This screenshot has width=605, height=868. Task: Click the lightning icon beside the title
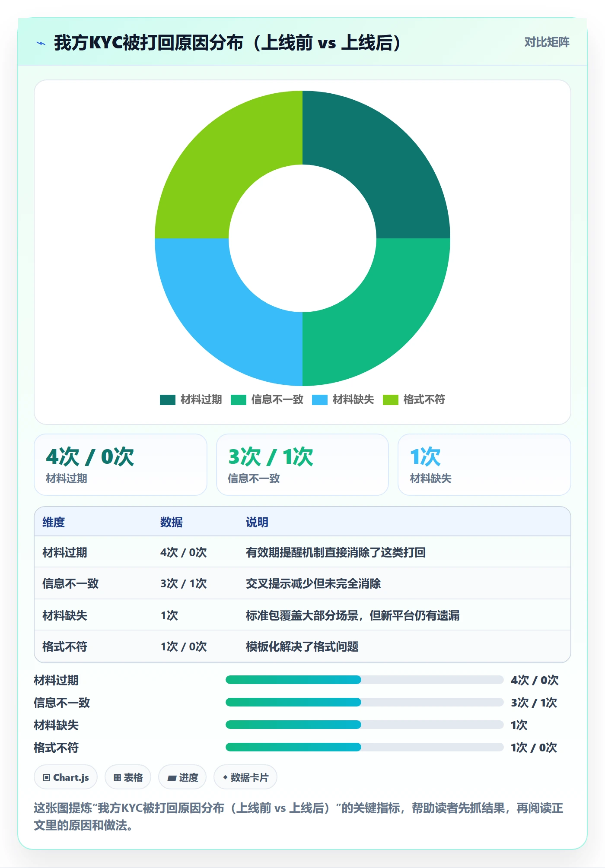coord(41,43)
